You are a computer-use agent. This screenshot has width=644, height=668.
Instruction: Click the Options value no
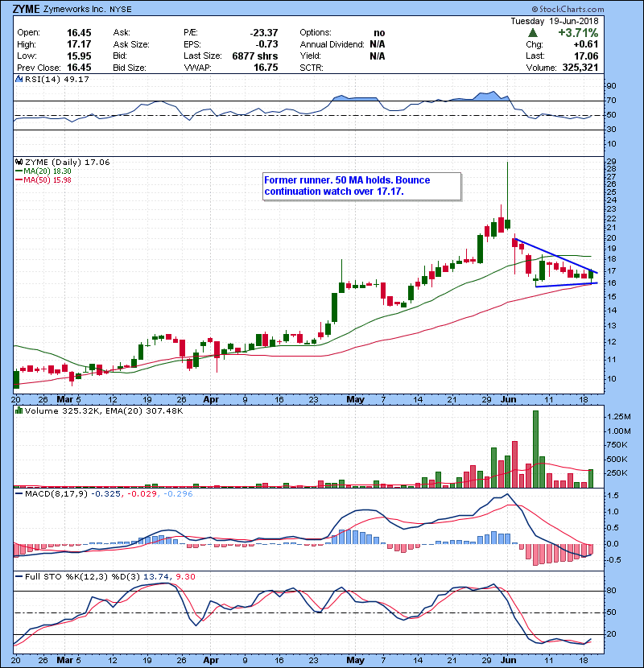(x=379, y=33)
